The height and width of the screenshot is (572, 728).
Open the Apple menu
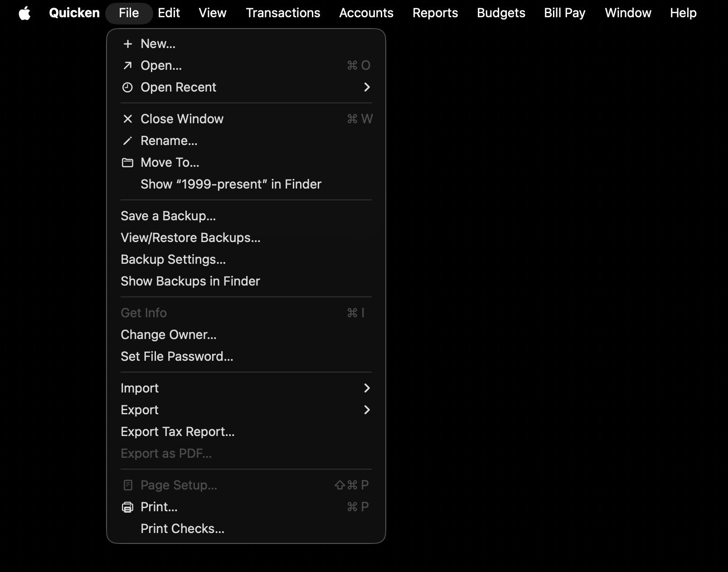pyautogui.click(x=24, y=13)
